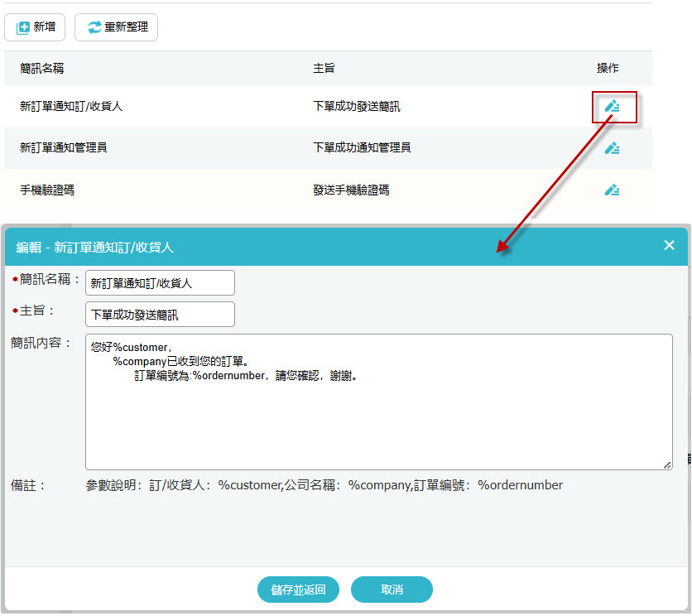
Task: Open edit icon for 新訂單通知管理員 row
Action: [x=612, y=148]
